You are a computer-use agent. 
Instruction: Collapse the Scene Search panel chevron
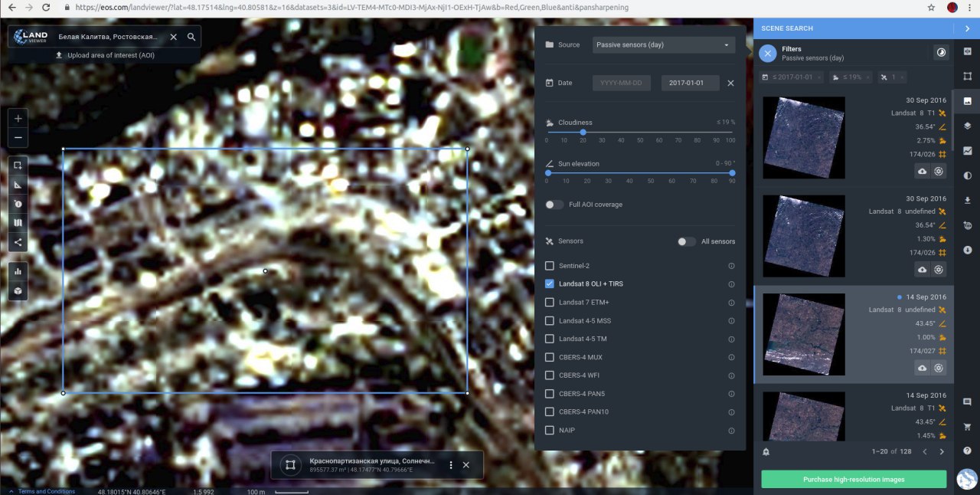(967, 28)
